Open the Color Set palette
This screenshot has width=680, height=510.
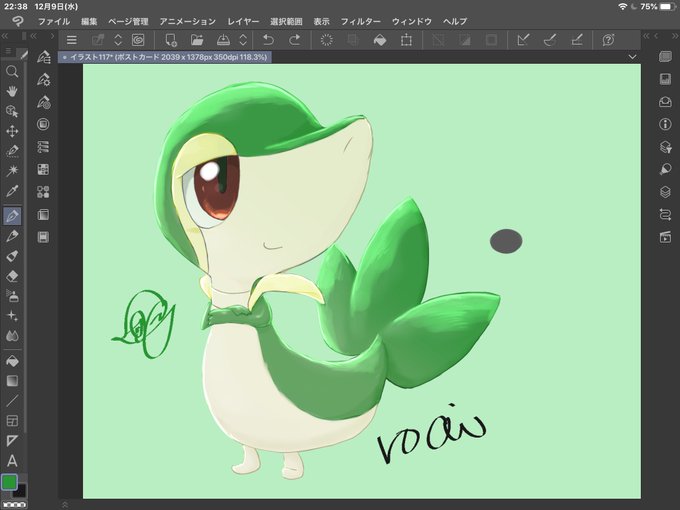click(43, 170)
